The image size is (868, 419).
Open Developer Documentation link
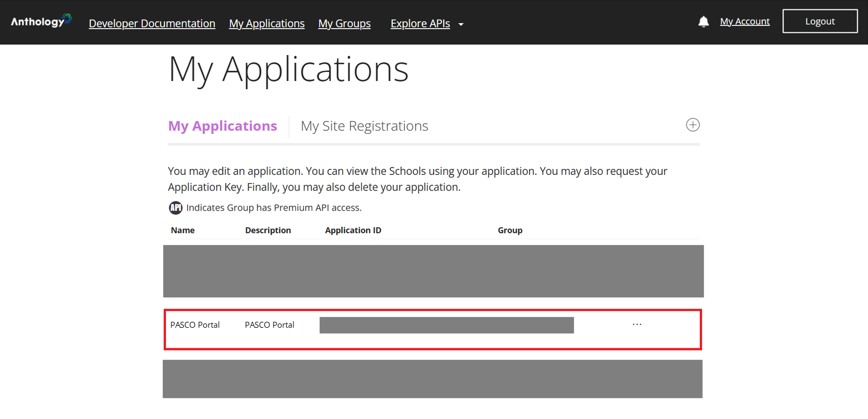tap(152, 23)
